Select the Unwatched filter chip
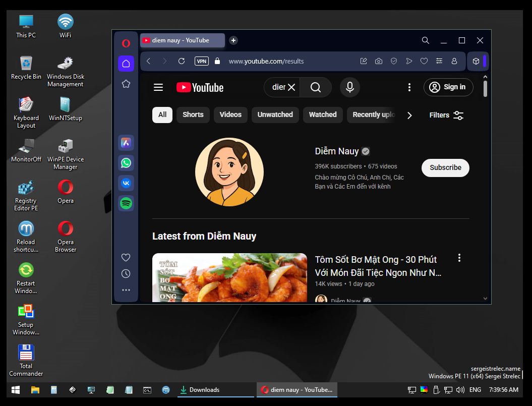Screen dimensions: 532x406 tap(275, 115)
